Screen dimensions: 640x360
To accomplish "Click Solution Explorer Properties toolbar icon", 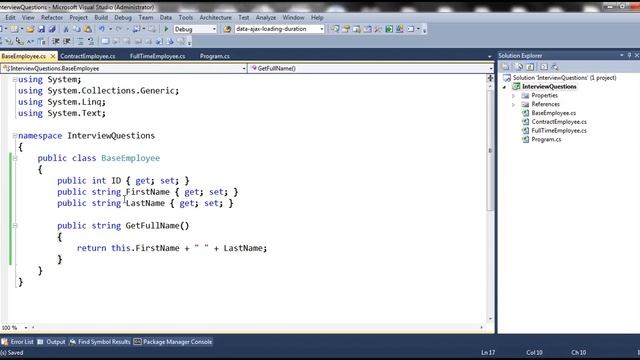I will 505,67.
